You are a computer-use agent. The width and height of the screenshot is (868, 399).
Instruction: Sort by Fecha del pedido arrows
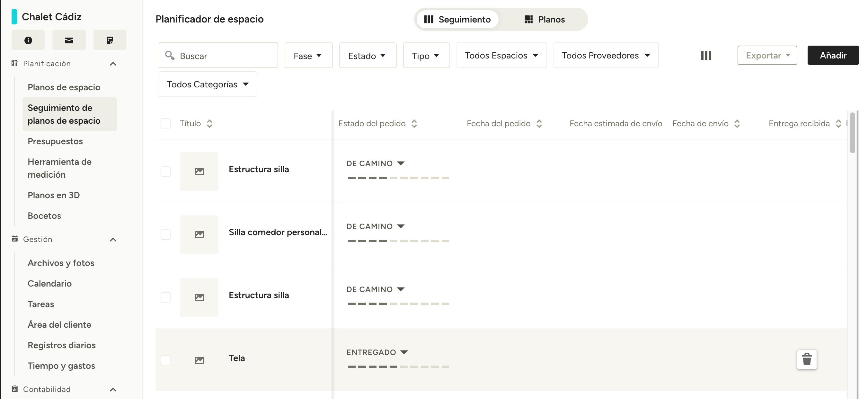[539, 124]
